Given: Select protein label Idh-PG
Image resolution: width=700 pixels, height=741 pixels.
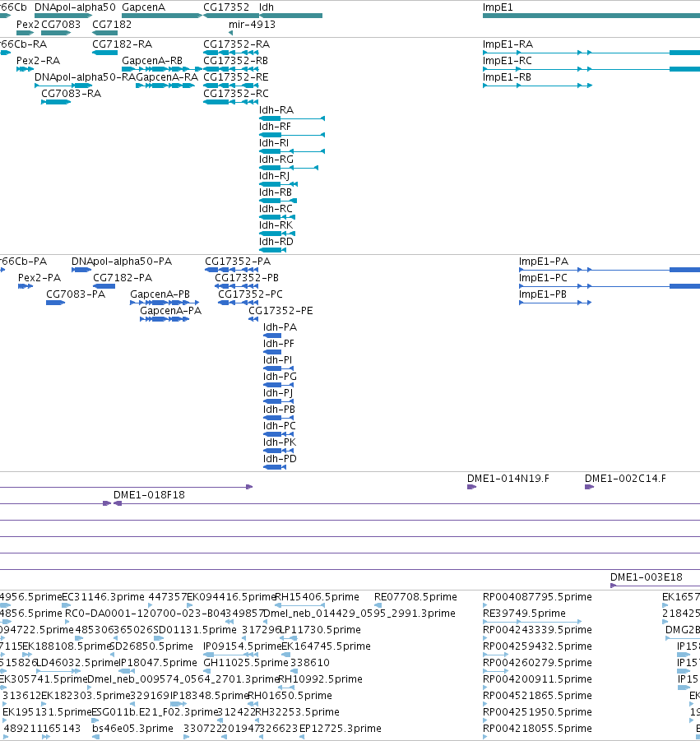Looking at the screenshot, I should tap(280, 377).
